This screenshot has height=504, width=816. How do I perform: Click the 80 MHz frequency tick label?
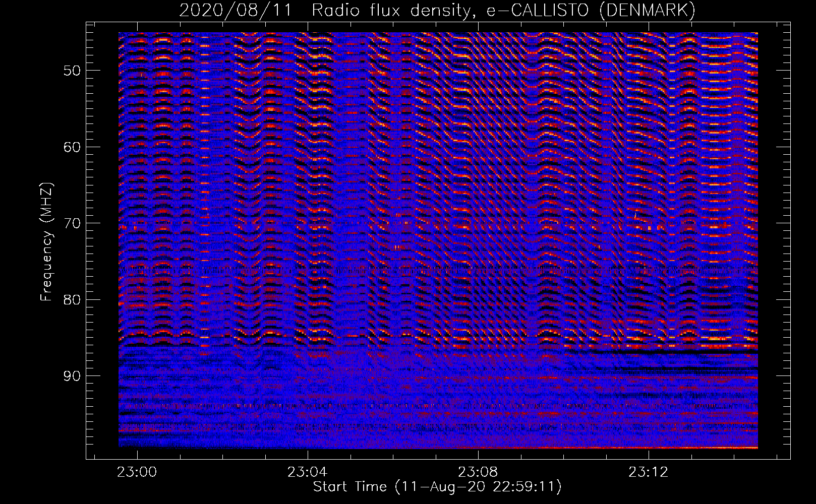click(x=72, y=300)
